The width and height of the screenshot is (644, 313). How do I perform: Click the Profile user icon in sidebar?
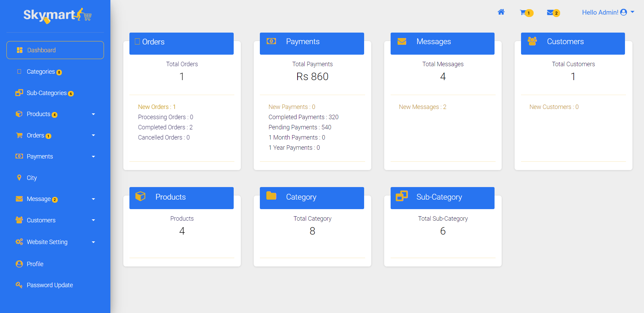tap(19, 264)
